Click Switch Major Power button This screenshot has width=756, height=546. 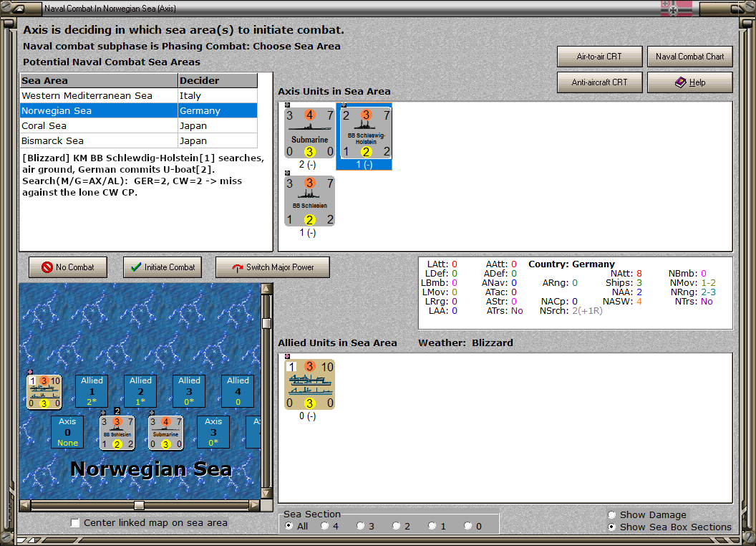(x=273, y=267)
